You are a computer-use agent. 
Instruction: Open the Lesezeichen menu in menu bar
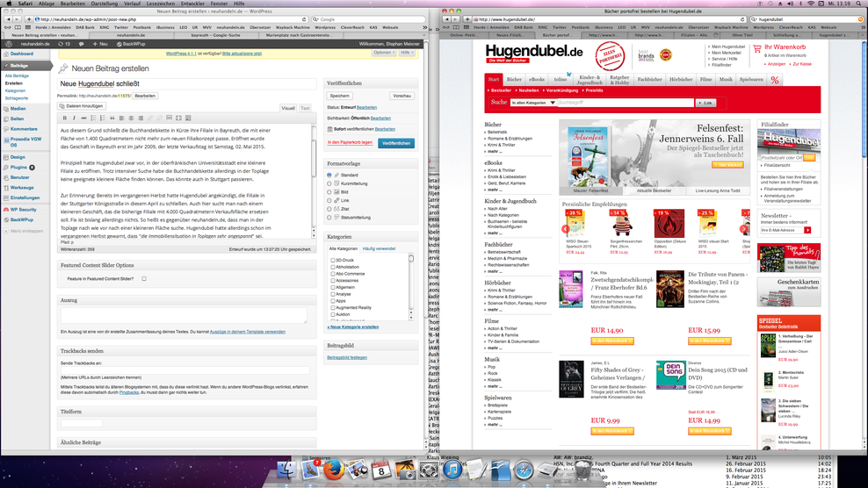click(x=161, y=4)
